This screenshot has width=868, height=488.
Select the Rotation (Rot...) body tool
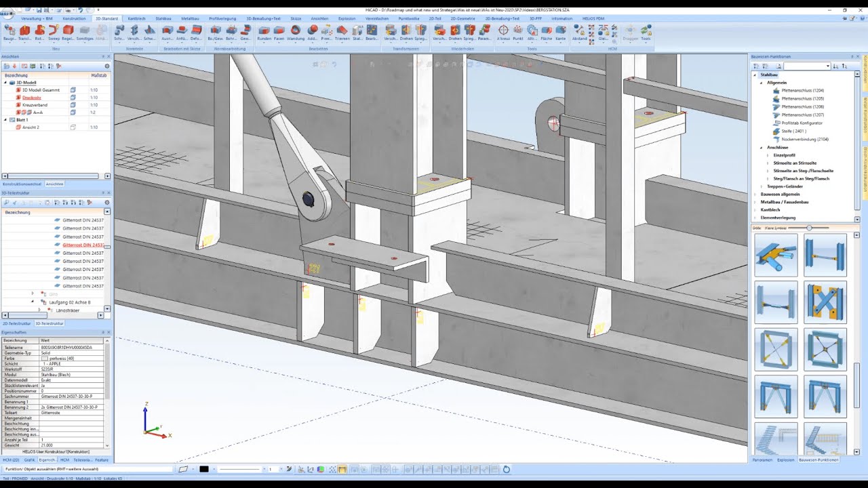pos(39,33)
